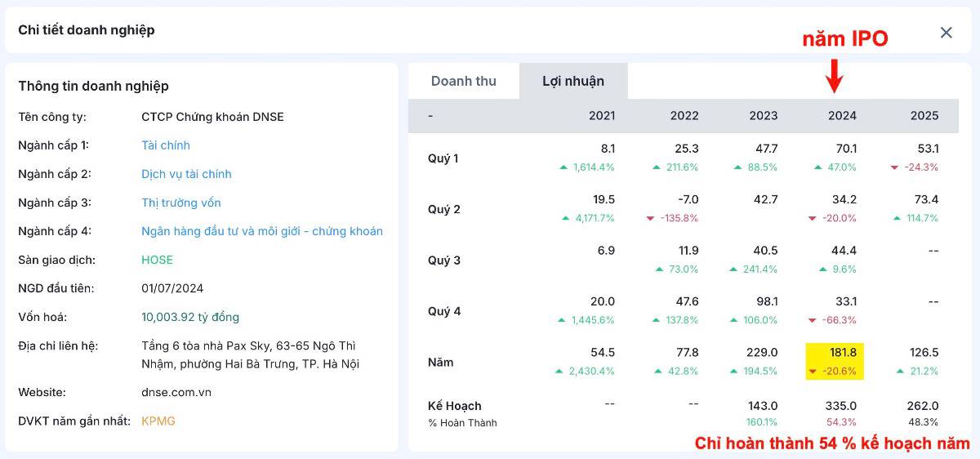Click the 2024 column header
The width and height of the screenshot is (980, 459).
(842, 116)
